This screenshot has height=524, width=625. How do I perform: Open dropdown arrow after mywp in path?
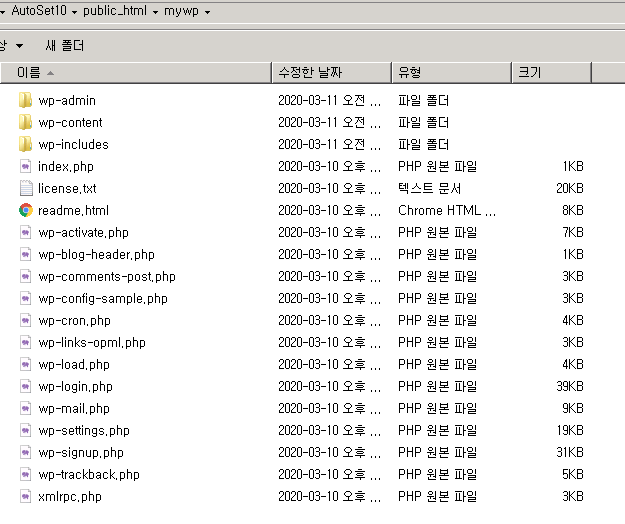pyautogui.click(x=207, y=12)
